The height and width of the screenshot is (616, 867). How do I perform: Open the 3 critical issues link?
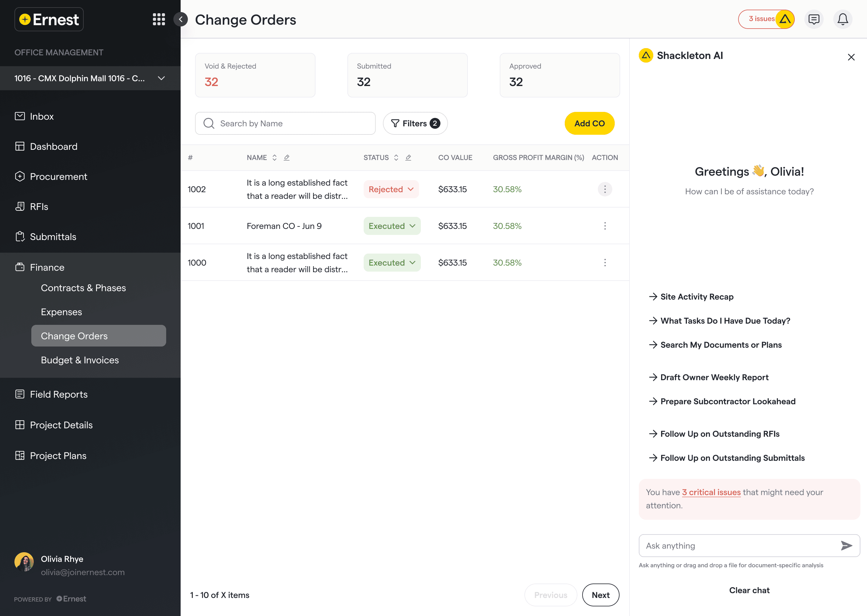(711, 492)
